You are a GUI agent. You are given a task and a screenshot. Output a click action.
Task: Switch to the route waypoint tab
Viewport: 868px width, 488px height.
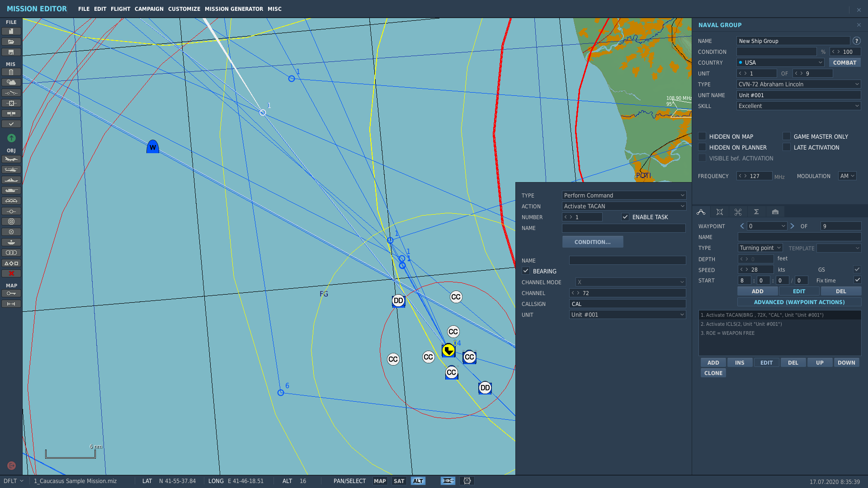701,212
